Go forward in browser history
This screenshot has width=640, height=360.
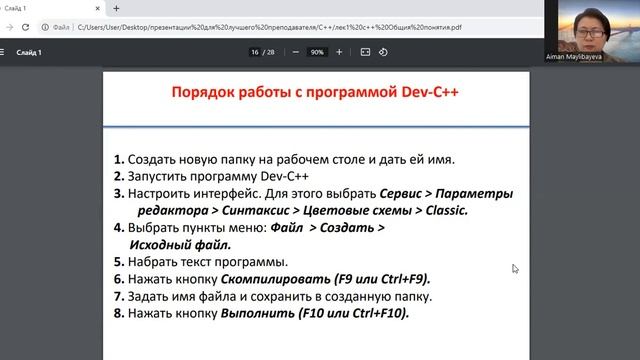[x=10, y=27]
